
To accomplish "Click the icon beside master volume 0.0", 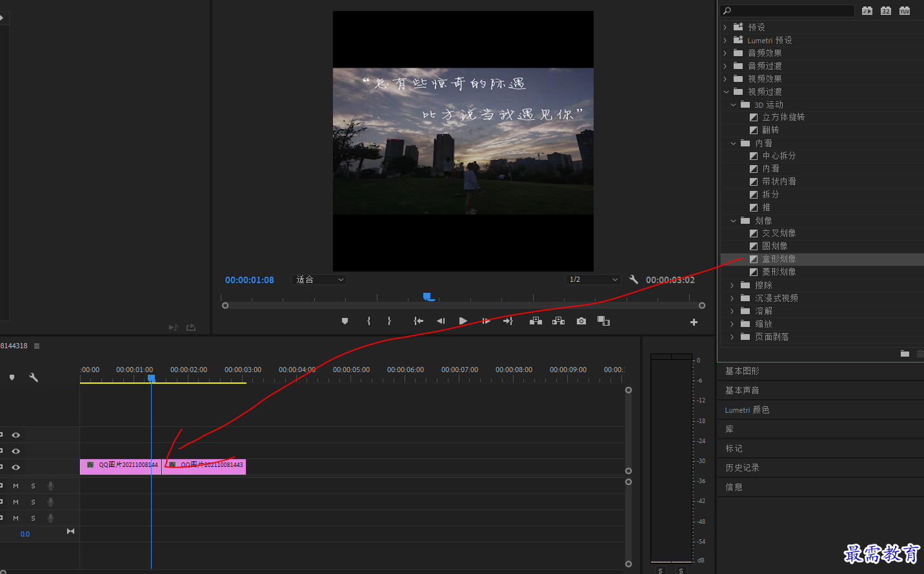I will 71,531.
